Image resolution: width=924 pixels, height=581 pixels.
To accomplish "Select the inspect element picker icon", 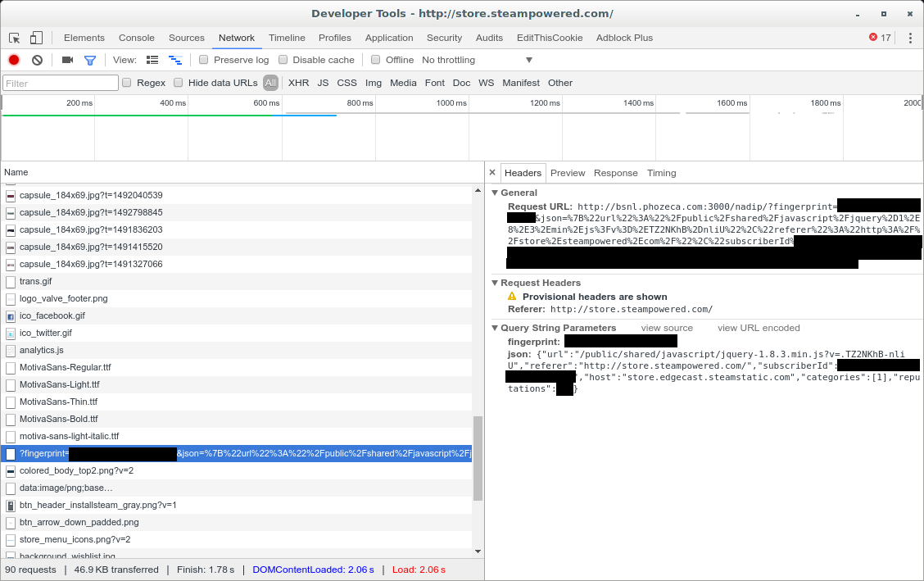I will click(15, 38).
